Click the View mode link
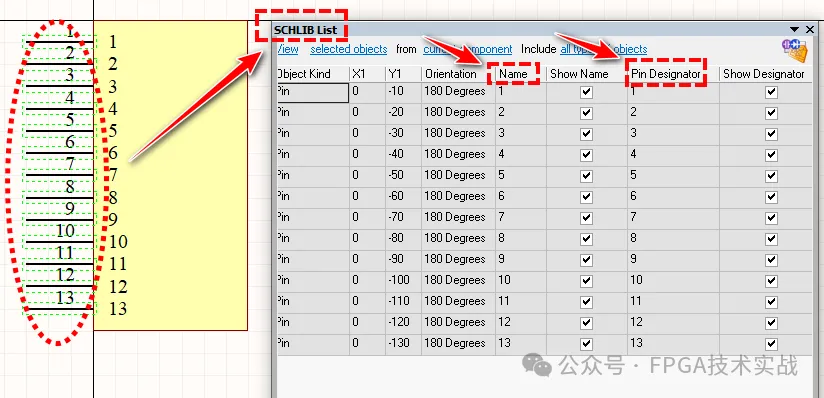824x398 pixels. click(x=287, y=49)
